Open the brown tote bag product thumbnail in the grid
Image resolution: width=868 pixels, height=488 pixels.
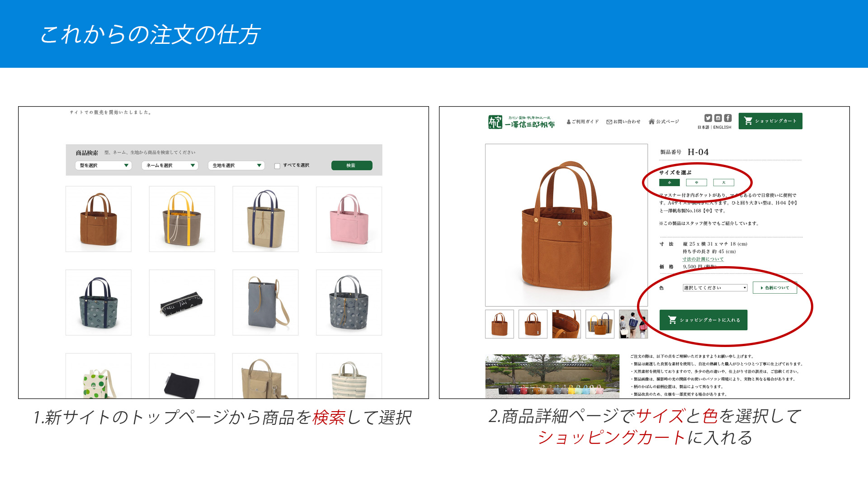(99, 219)
